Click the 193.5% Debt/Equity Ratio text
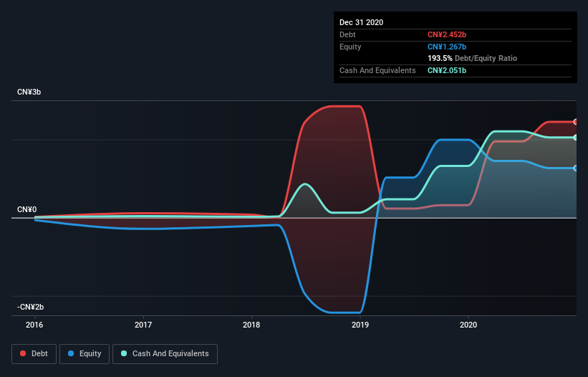This screenshot has width=588, height=377. pyautogui.click(x=472, y=58)
